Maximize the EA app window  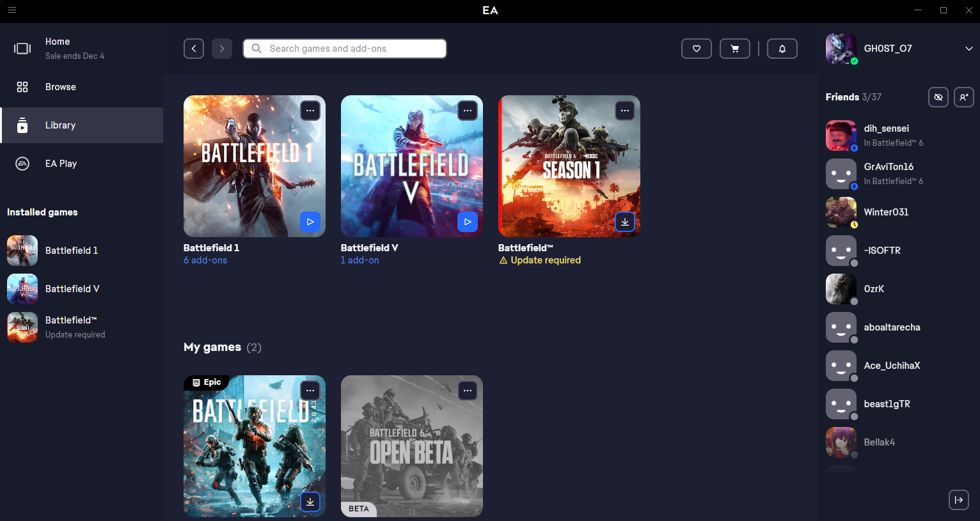click(x=944, y=10)
